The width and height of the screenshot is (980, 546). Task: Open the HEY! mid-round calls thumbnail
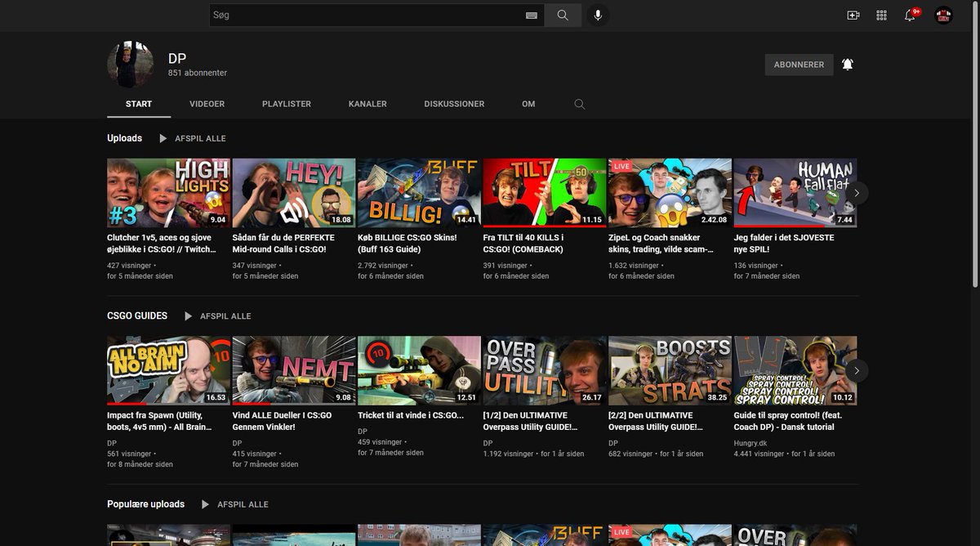[x=294, y=193]
